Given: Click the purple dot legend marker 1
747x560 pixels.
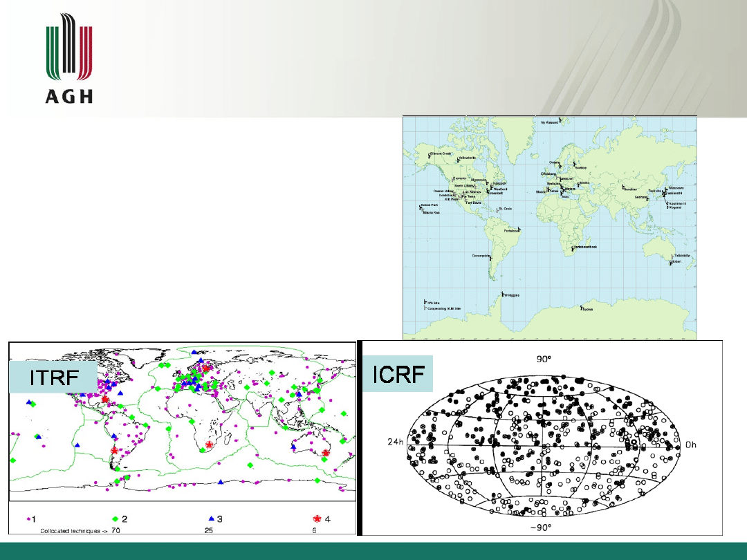Looking at the screenshot, I should coord(29,518).
